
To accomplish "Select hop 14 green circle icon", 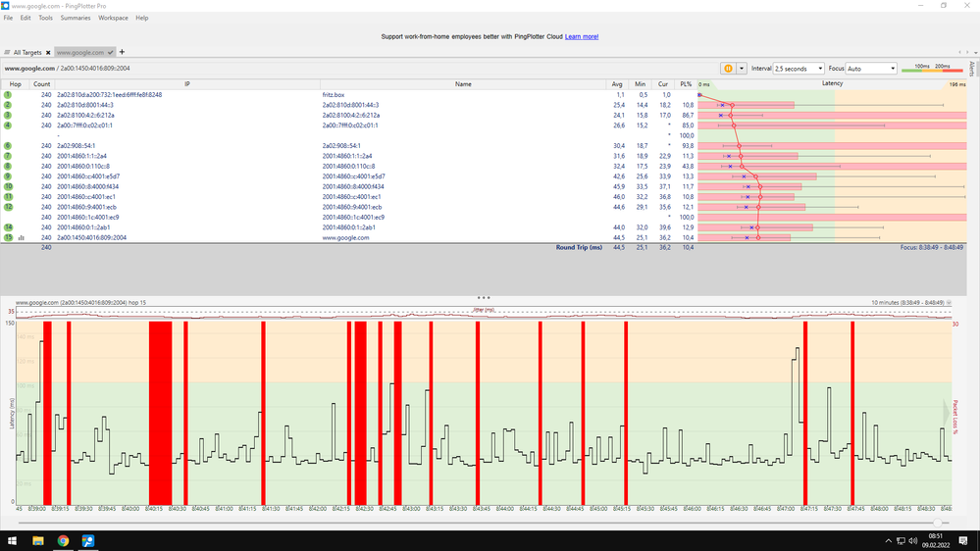I will pos(8,227).
